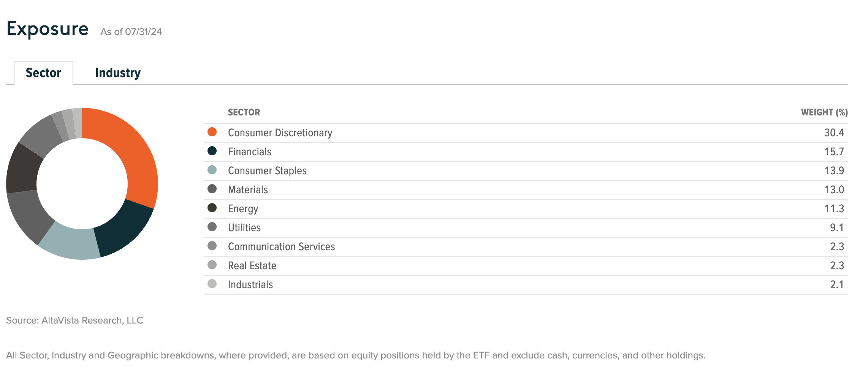This screenshot has height=382, width=868.
Task: Select the Communication Services row label
Action: click(x=281, y=247)
